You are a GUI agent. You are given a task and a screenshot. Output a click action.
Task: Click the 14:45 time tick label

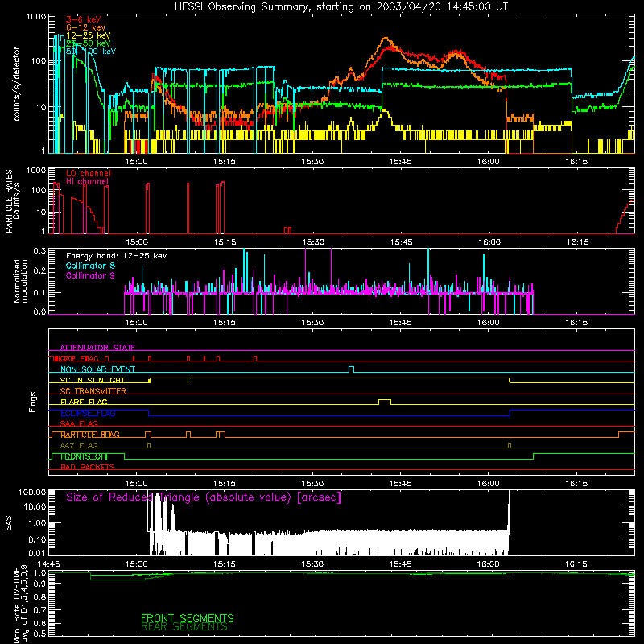48,564
